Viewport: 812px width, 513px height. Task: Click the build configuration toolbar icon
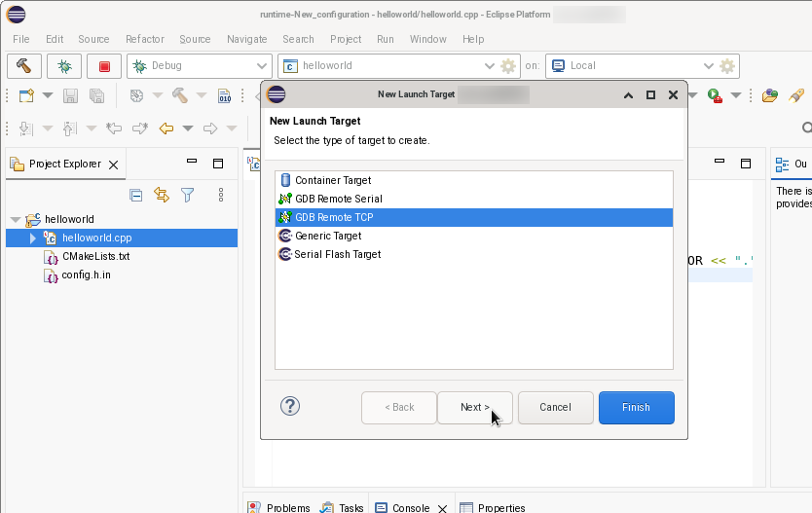[x=136, y=95]
